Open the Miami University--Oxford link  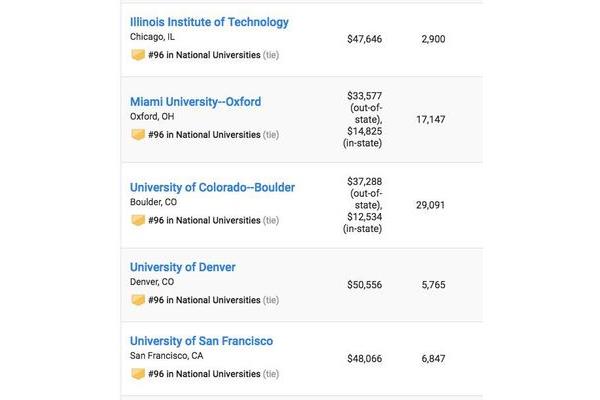point(196,102)
